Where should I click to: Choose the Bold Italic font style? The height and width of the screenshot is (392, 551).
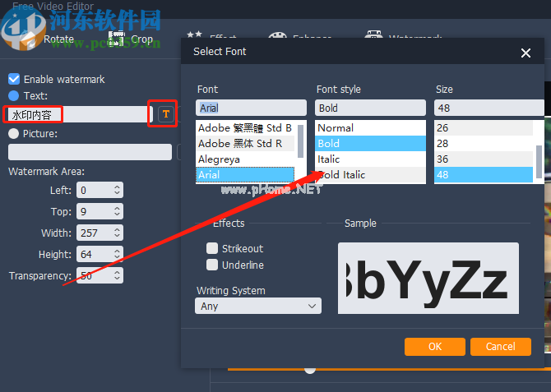(370, 174)
